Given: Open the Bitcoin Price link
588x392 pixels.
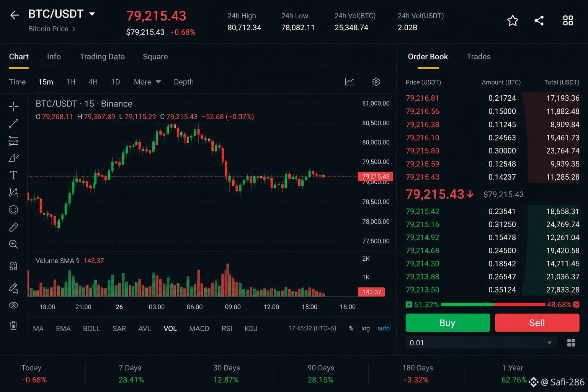Looking at the screenshot, I should (x=52, y=29).
